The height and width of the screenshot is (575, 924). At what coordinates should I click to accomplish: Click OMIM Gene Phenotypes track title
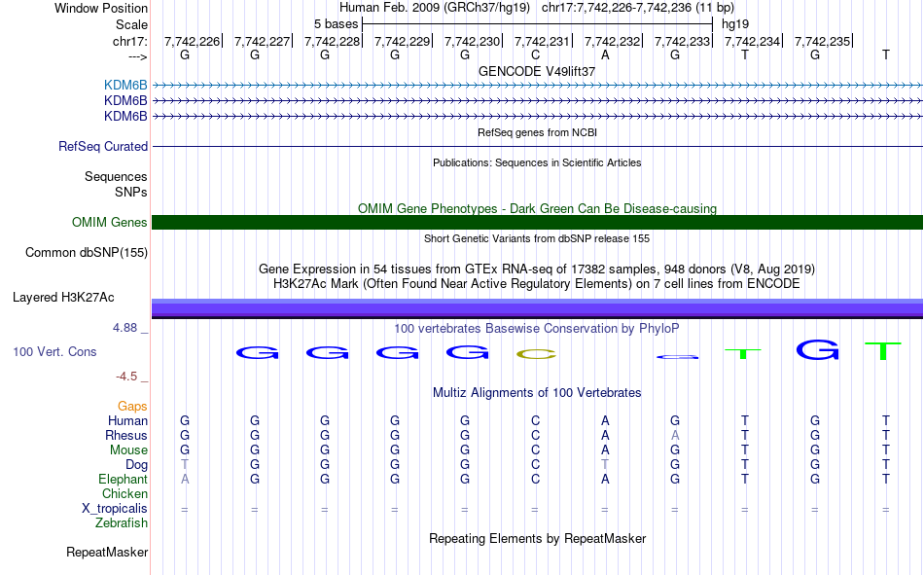(x=537, y=209)
